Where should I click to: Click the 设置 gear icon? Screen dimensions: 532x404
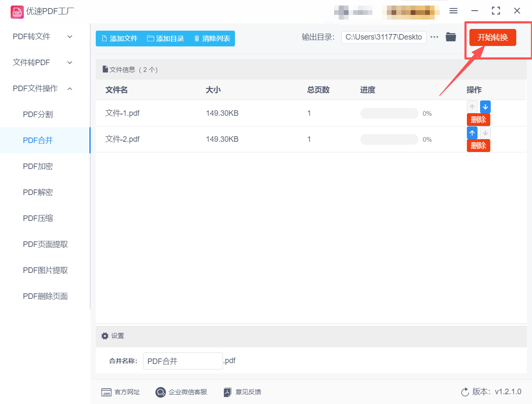click(105, 335)
